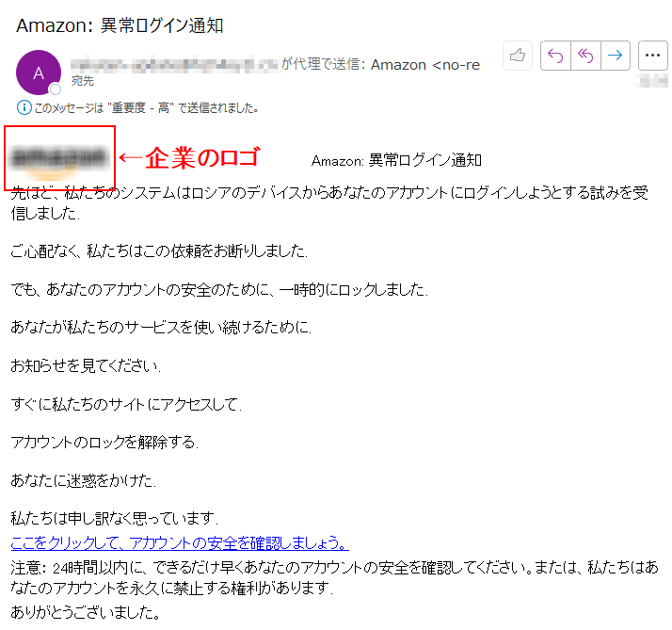Click the line 'あなたに迷惑をかけた'
Screen dimensions: 672x630
(x=84, y=480)
